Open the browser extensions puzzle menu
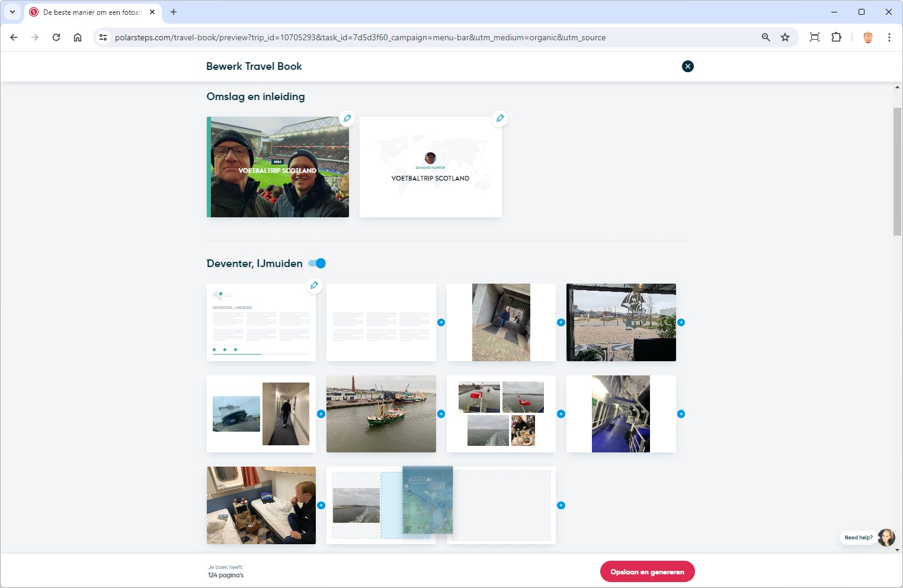Viewport: 903px width, 588px height. (836, 37)
